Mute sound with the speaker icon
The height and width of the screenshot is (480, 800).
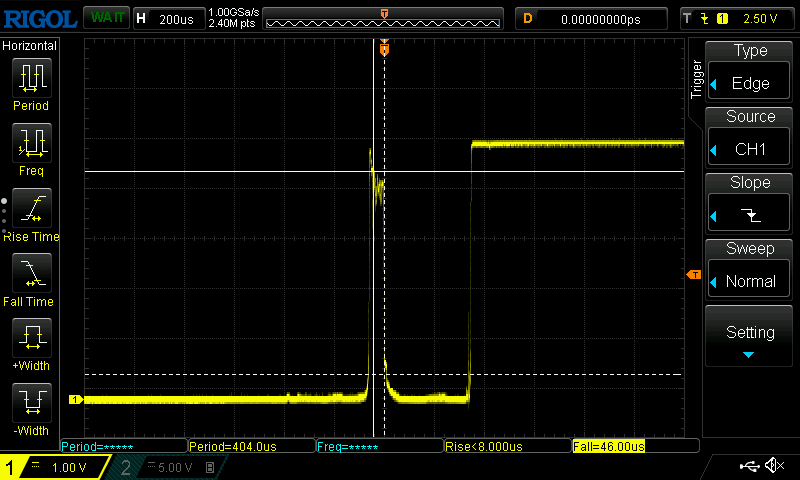[773, 466]
